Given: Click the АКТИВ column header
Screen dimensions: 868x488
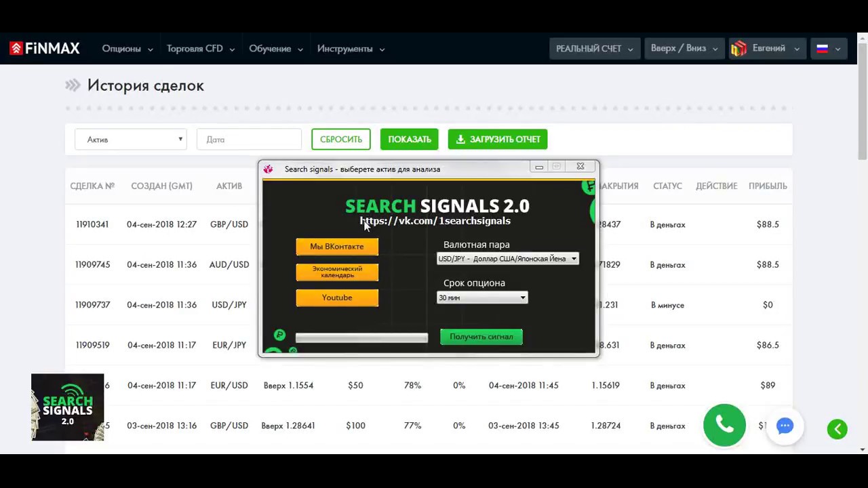Looking at the screenshot, I should [229, 186].
